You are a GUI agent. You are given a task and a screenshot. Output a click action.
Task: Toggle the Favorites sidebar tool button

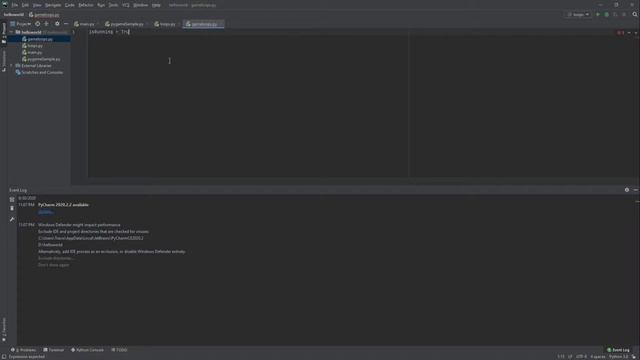4,330
